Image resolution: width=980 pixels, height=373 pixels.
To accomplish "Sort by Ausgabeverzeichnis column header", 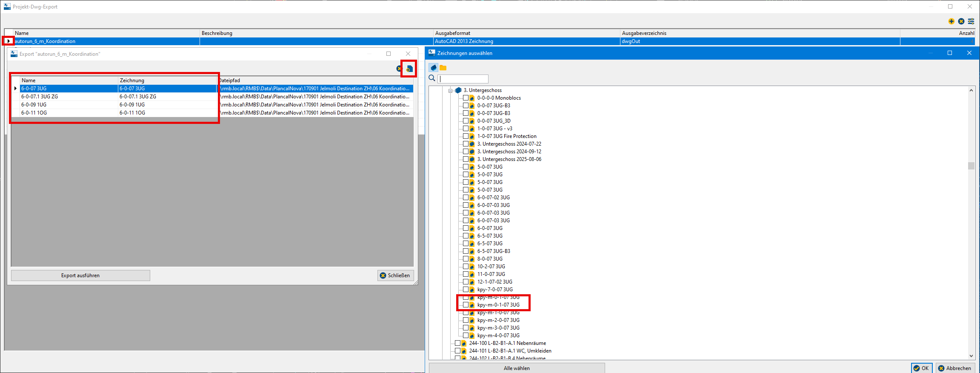I will [x=760, y=33].
